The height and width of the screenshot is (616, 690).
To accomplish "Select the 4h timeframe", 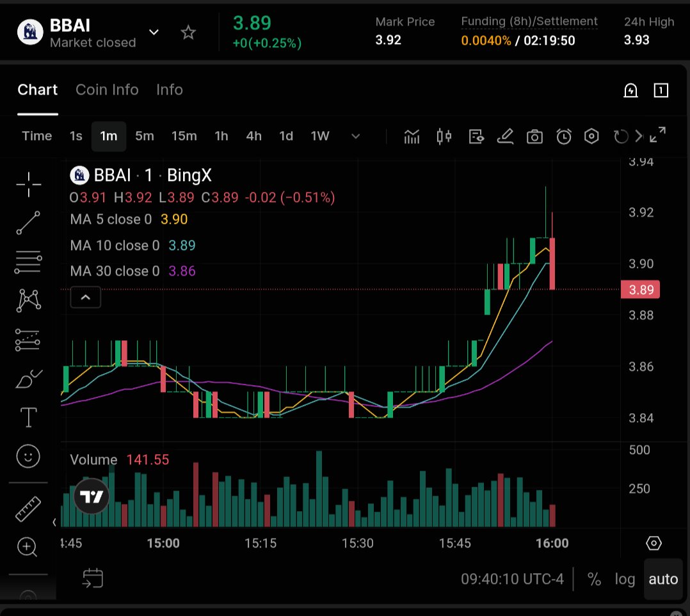I will (254, 136).
